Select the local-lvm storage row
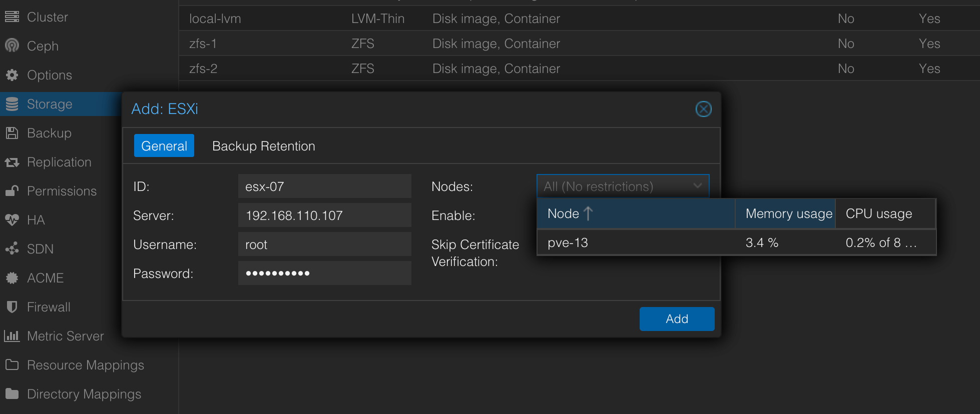Image resolution: width=980 pixels, height=414 pixels. coord(579,18)
